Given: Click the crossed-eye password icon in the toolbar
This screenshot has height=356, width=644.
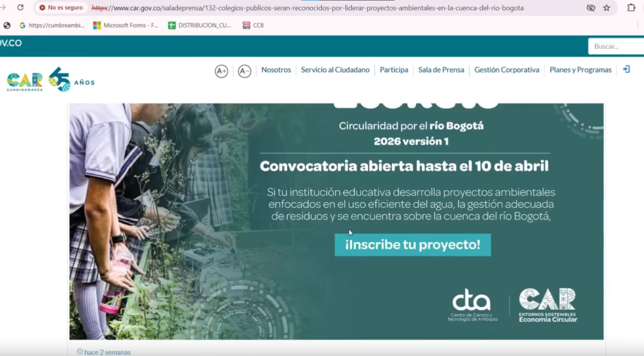Looking at the screenshot, I should (591, 7).
